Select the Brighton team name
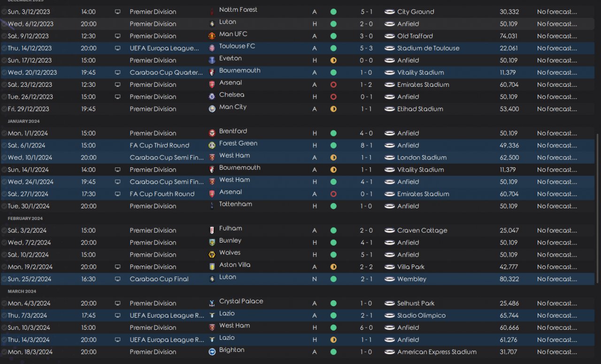The image size is (601, 364). [x=231, y=350]
